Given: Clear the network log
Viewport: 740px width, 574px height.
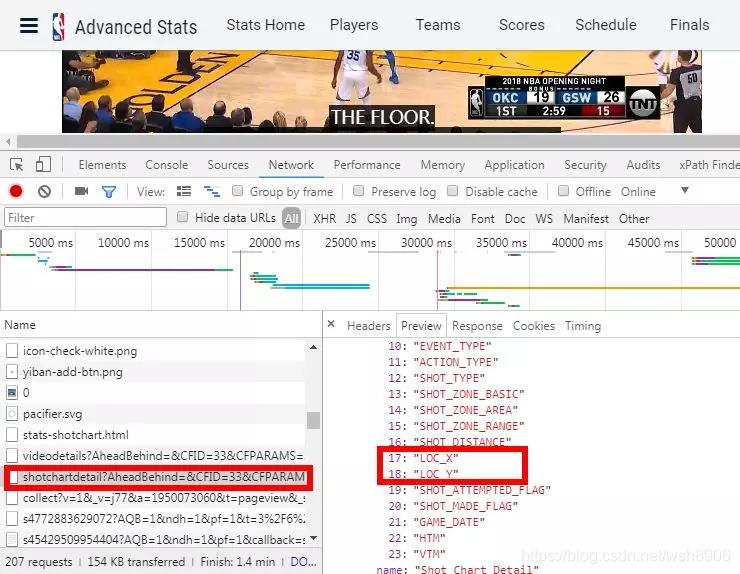Looking at the screenshot, I should click(44, 191).
